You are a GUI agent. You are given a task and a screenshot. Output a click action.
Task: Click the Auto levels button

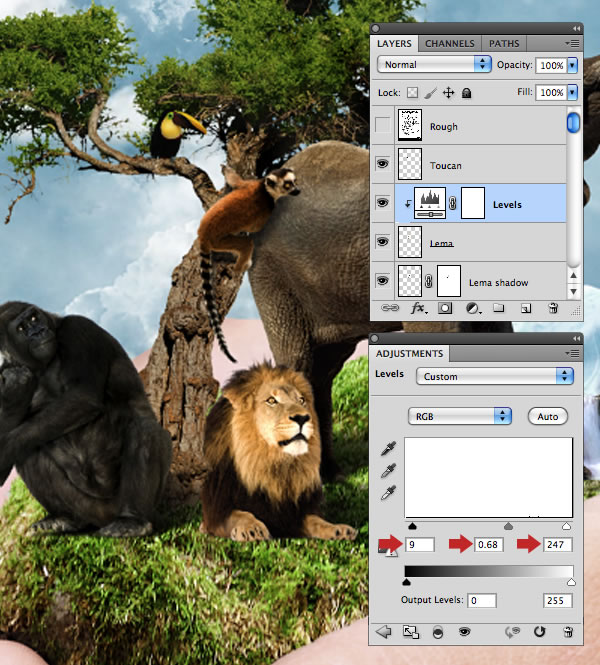click(x=548, y=416)
